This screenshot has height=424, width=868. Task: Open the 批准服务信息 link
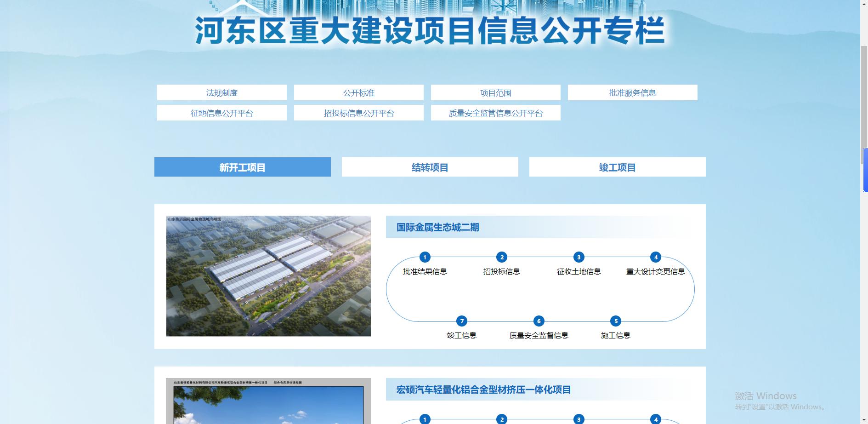[x=632, y=92]
